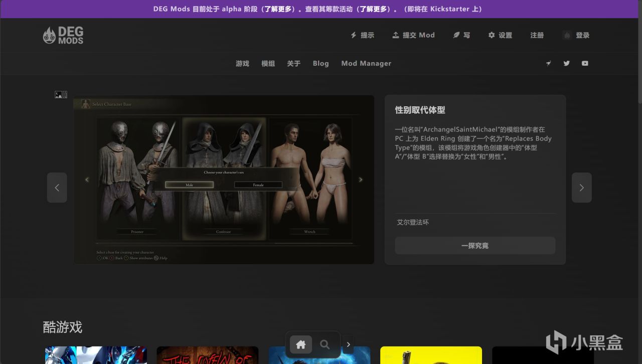Image resolution: width=642 pixels, height=364 pixels.
Task: Show previous featured slide with left arrow
Action: point(57,188)
